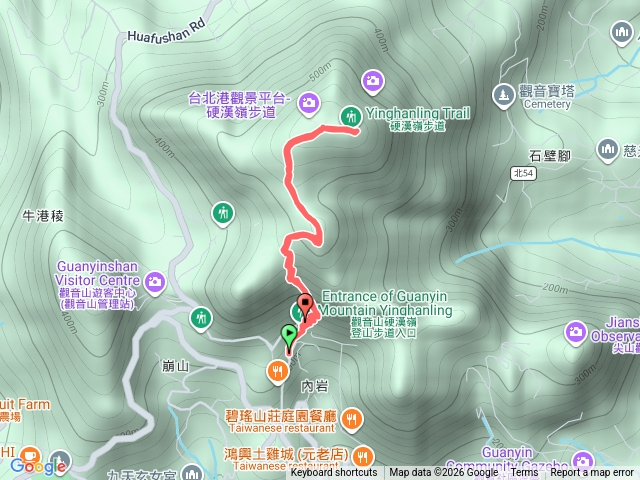Select the hiking marker above 崩山
Screen dimensions: 640x480
coord(200,318)
